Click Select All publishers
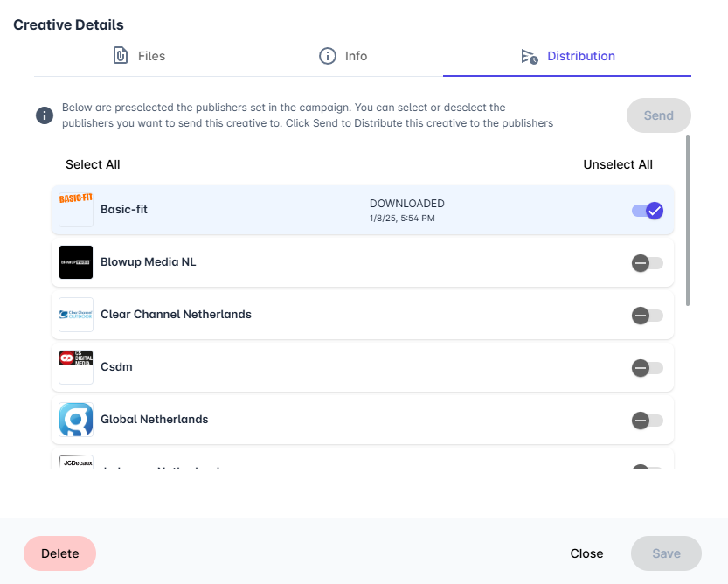The width and height of the screenshot is (728, 584). coord(93,164)
